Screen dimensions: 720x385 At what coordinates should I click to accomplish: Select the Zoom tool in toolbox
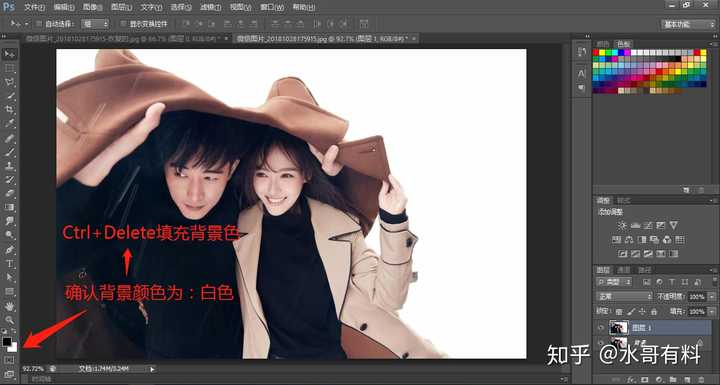[x=10, y=319]
